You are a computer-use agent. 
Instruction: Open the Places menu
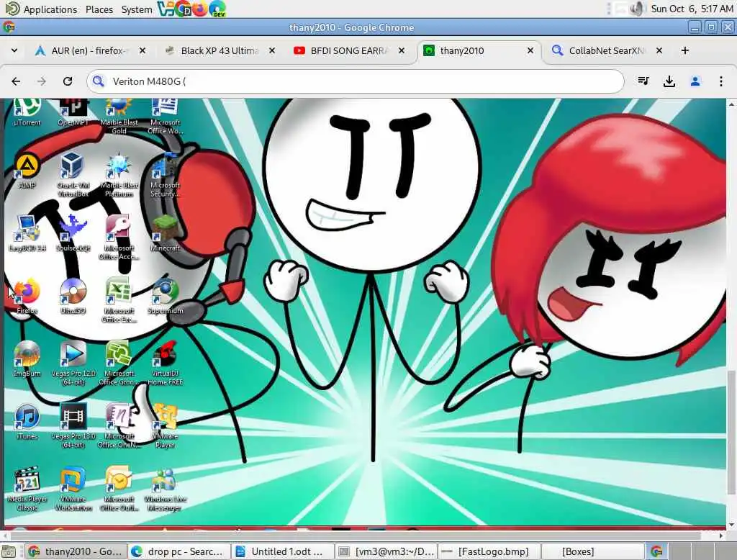(99, 9)
